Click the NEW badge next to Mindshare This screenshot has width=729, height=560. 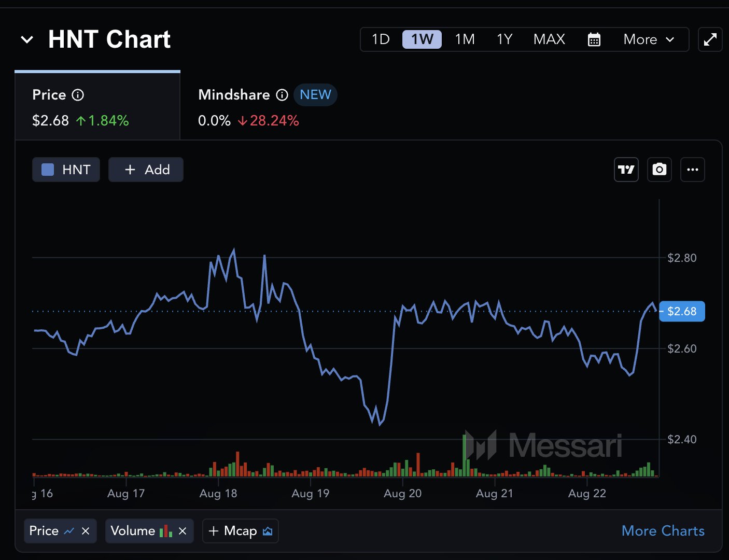point(315,95)
